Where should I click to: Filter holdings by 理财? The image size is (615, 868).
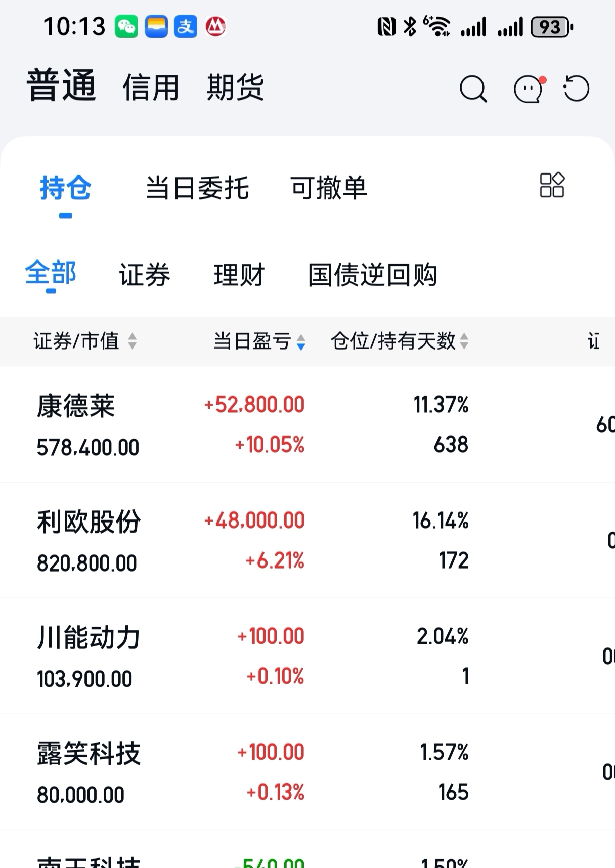(239, 275)
